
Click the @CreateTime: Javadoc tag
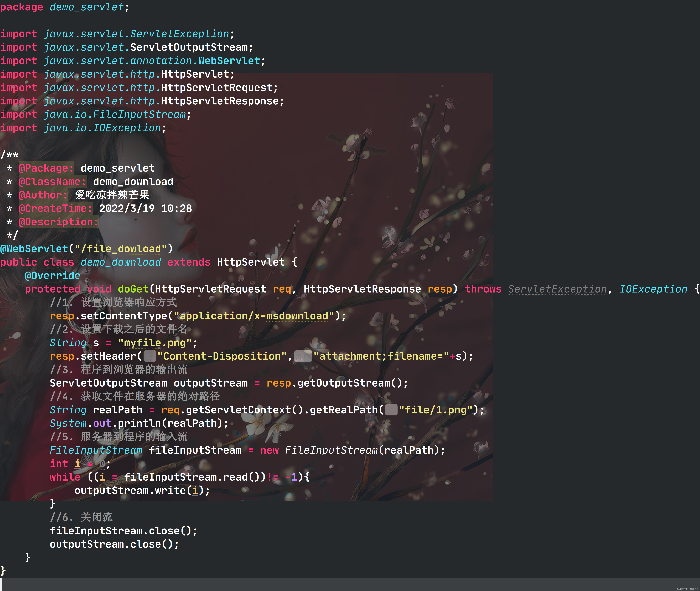pyautogui.click(x=56, y=208)
